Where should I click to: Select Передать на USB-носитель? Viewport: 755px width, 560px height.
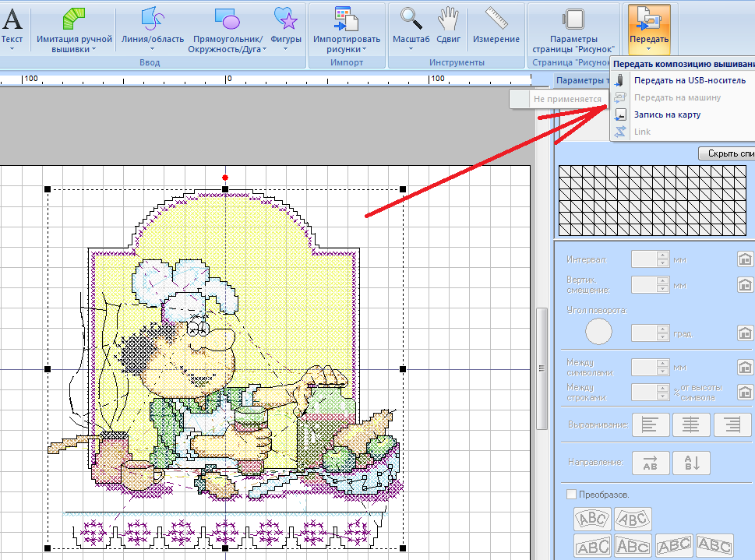[690, 80]
